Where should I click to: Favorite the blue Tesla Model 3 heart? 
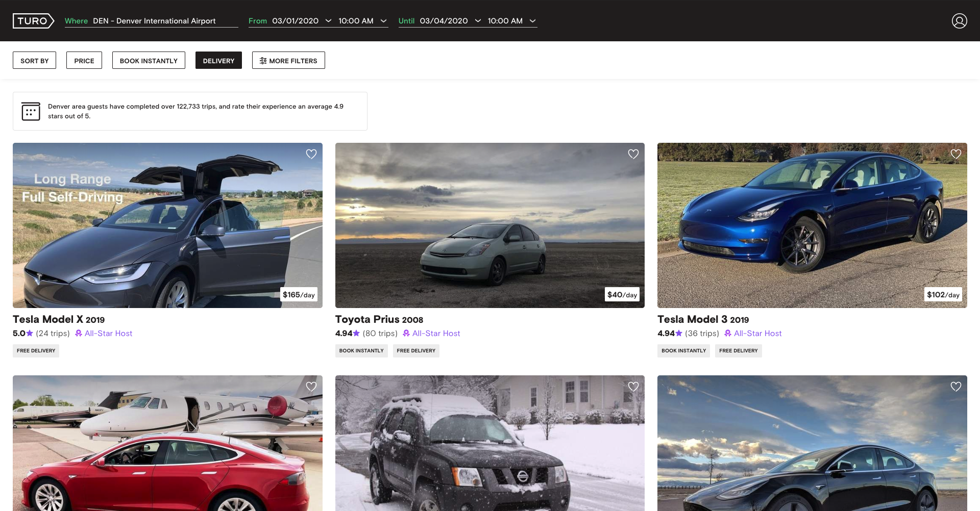click(x=955, y=154)
